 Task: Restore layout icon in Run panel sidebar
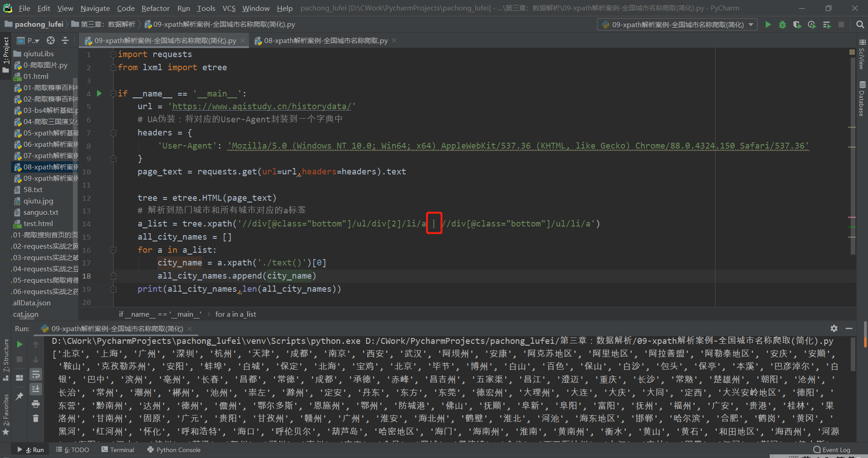(x=19, y=377)
